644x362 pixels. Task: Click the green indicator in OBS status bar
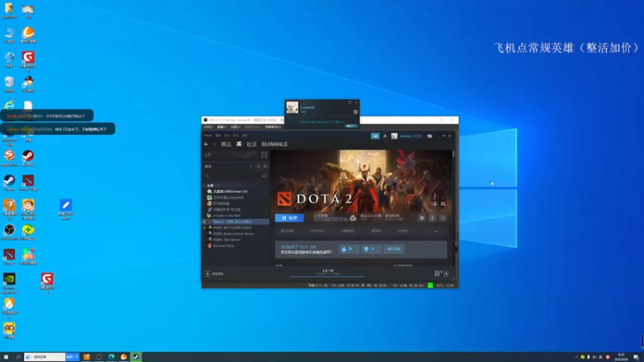point(430,286)
